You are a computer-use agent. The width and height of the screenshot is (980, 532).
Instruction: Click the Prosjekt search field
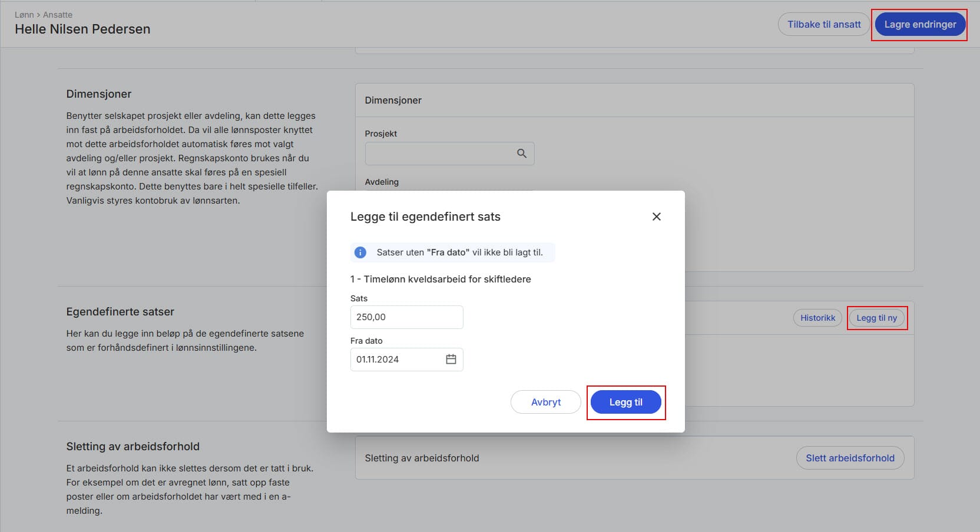click(449, 154)
